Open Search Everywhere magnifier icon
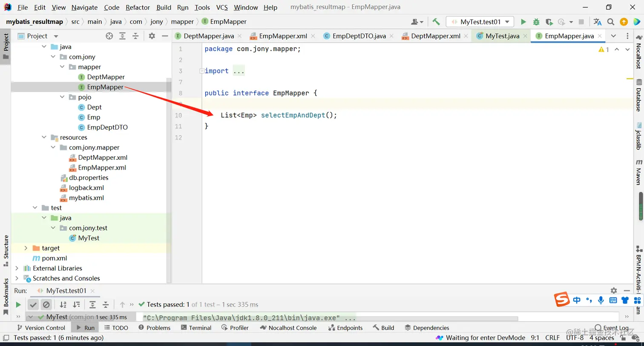The image size is (644, 346). point(611,22)
